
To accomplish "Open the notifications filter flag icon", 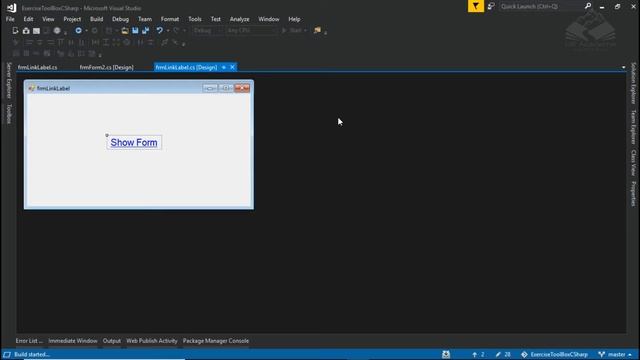I will tap(476, 6).
